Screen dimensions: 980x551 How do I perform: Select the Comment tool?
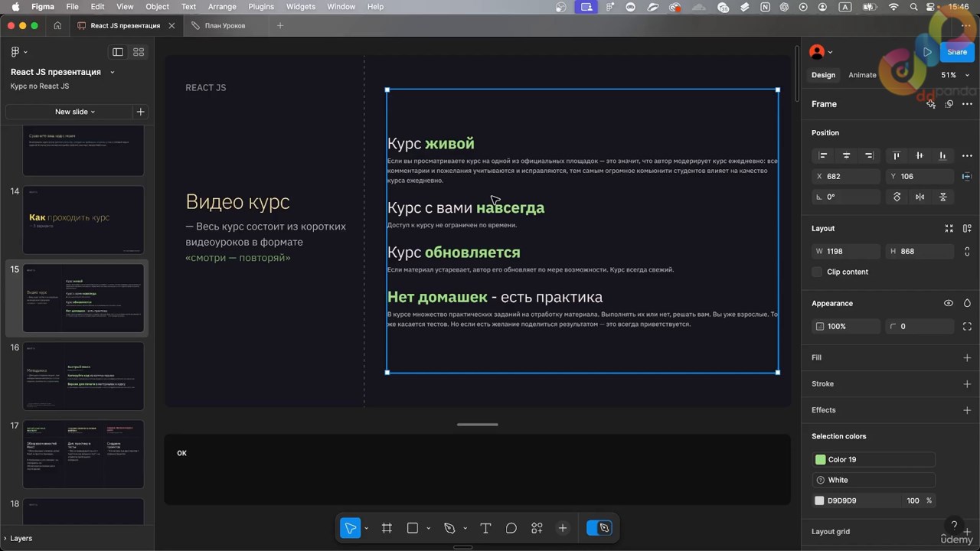(511, 528)
